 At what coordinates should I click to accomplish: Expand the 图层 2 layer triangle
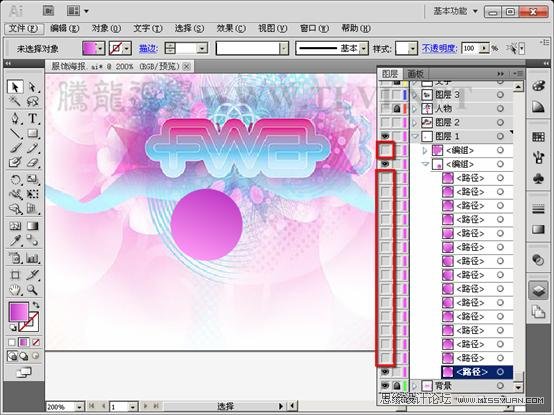click(x=414, y=123)
